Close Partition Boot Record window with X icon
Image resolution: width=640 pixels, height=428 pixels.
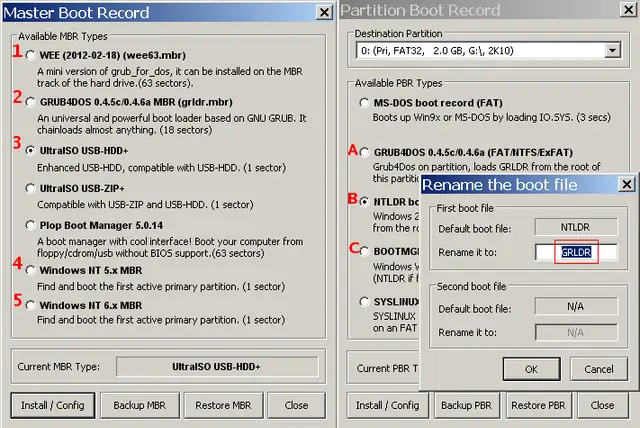(x=629, y=9)
